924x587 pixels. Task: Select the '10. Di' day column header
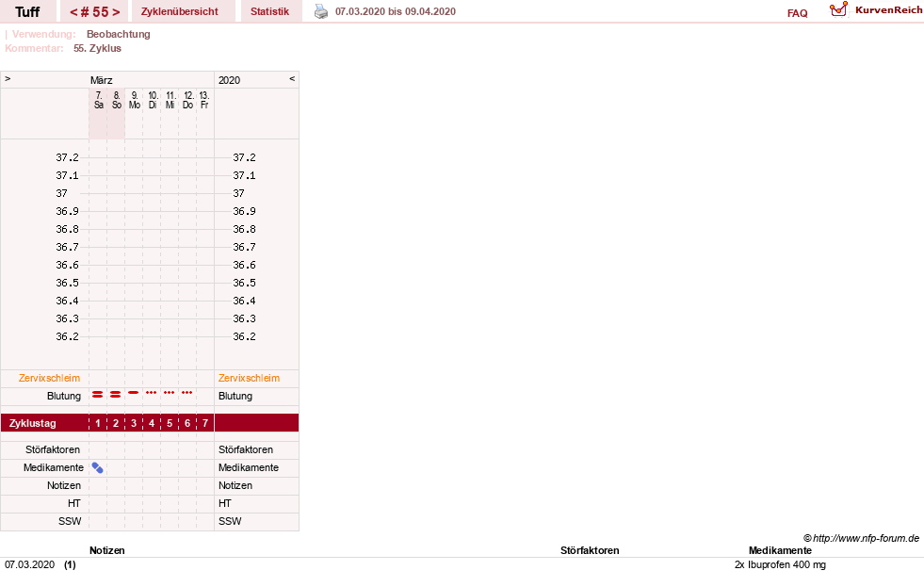tap(153, 100)
